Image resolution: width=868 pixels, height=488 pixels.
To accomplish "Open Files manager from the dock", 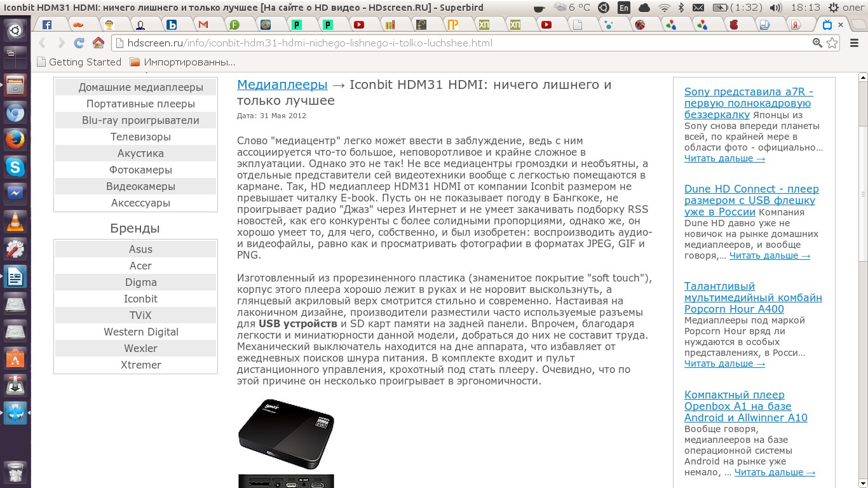I will click(15, 85).
